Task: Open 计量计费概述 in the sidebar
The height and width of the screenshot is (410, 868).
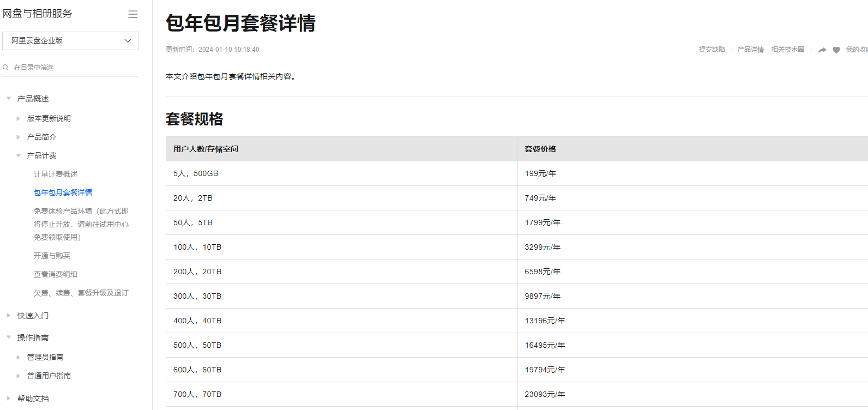Action: pyautogui.click(x=56, y=174)
